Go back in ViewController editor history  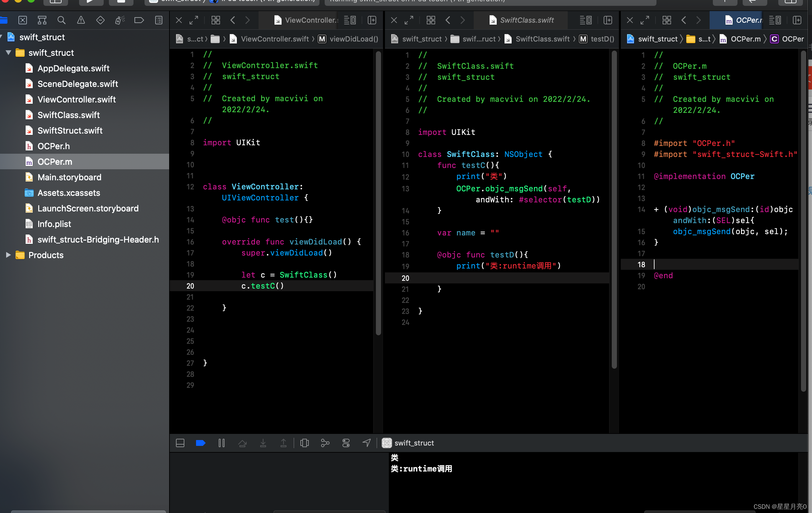tap(233, 20)
